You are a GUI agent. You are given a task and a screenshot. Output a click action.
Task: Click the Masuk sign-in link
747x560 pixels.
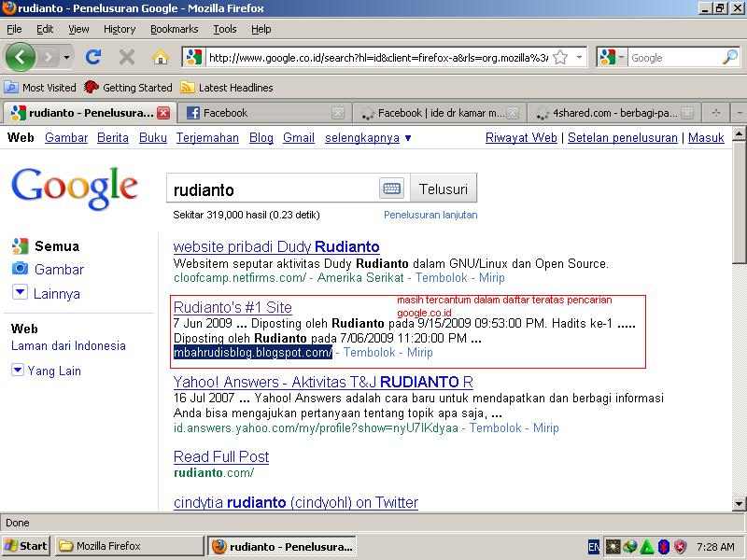pyautogui.click(x=706, y=137)
